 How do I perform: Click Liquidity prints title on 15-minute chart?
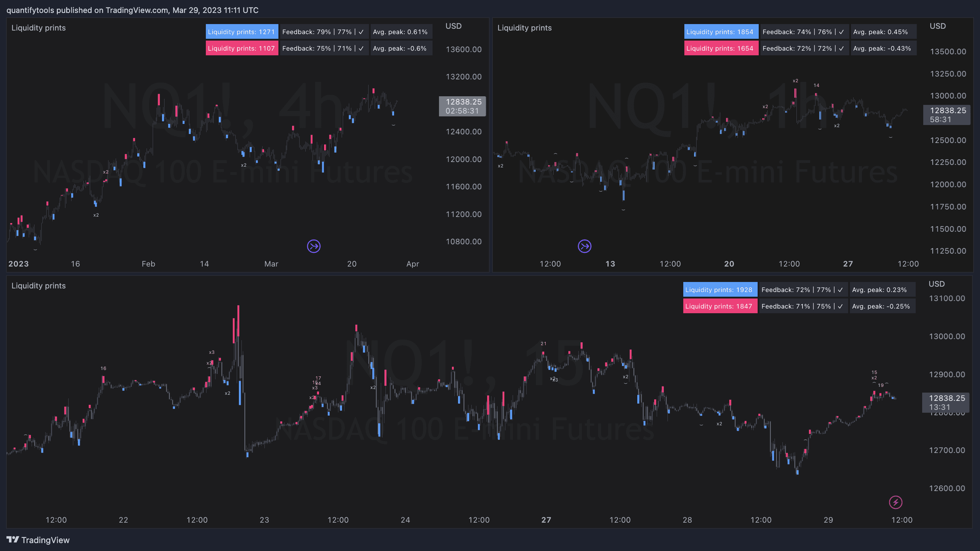[x=38, y=286]
